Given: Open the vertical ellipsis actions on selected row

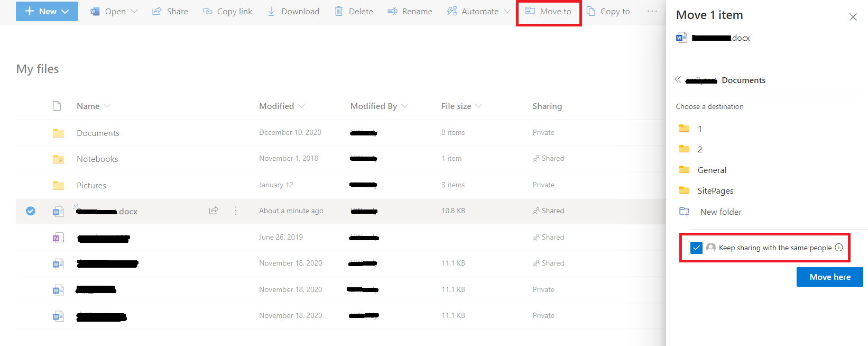Looking at the screenshot, I should pos(236,211).
